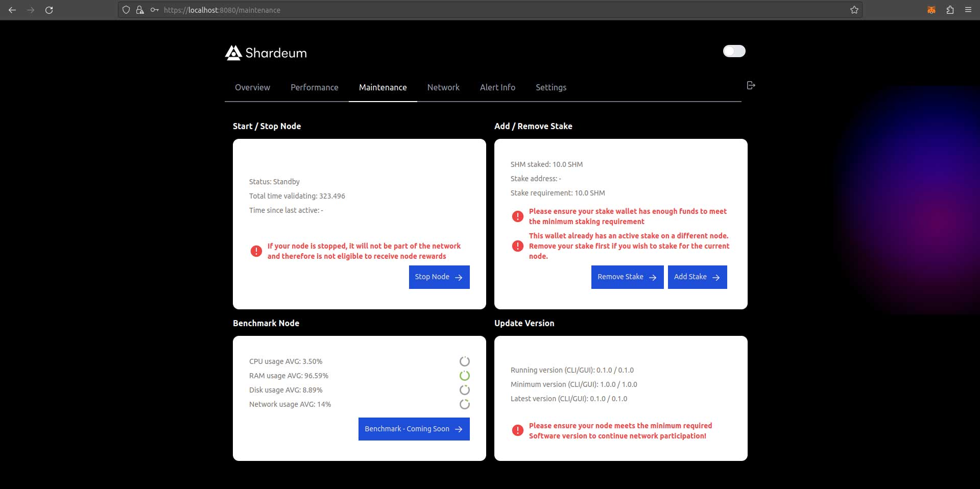This screenshot has height=489, width=980.
Task: Click the Remove Stake button
Action: [x=627, y=277]
